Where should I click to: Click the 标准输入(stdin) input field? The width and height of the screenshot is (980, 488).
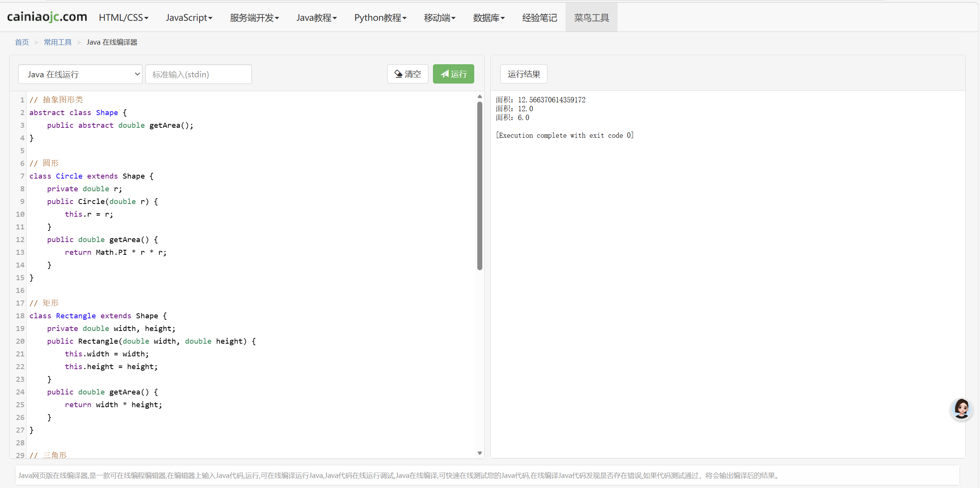tap(198, 74)
